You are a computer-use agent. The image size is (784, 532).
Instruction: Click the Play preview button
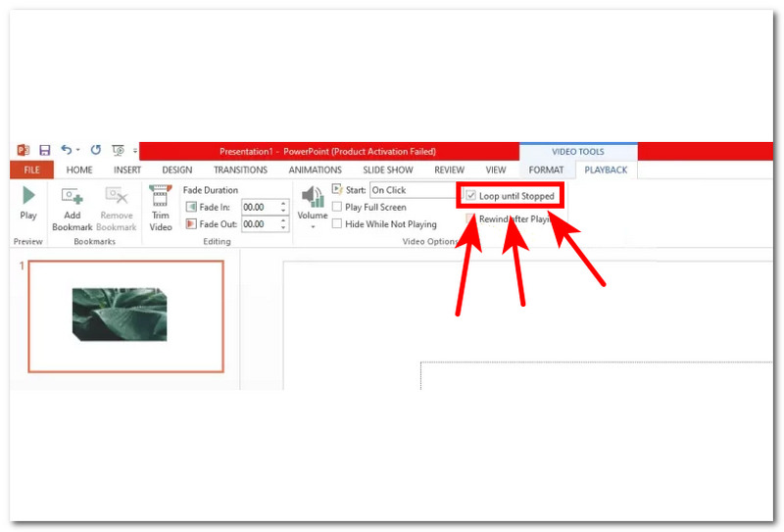(x=27, y=202)
